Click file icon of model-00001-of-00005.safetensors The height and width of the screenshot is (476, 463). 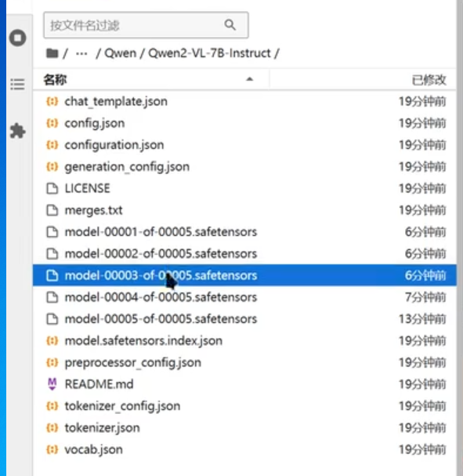(x=52, y=232)
